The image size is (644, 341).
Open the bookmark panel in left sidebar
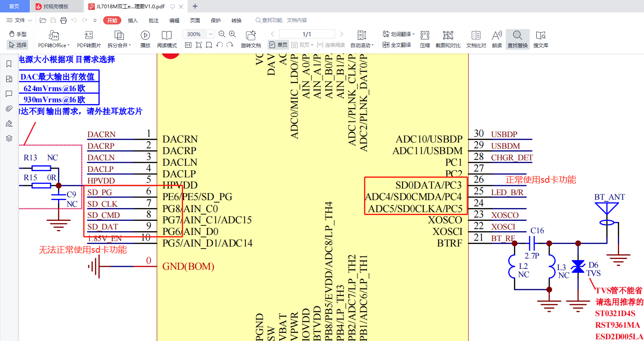(9, 64)
